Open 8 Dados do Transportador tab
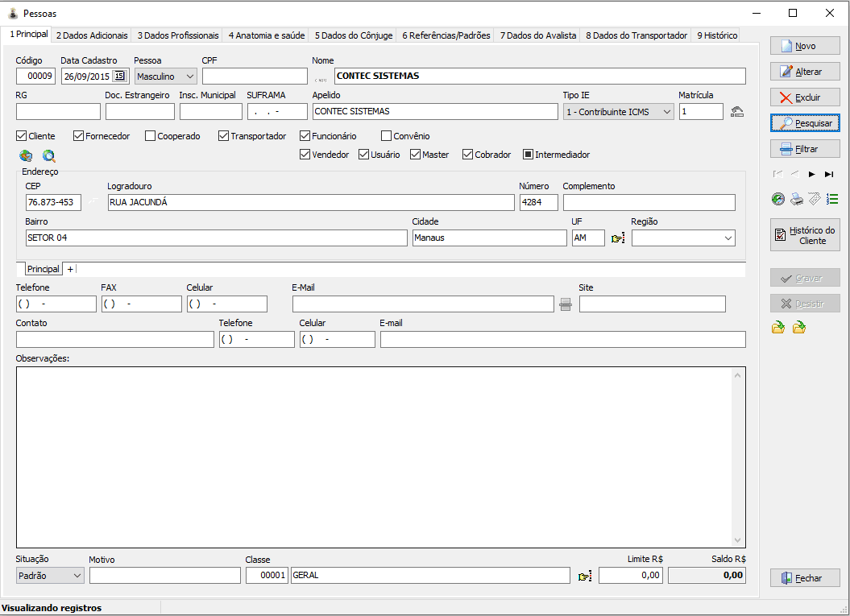The height and width of the screenshot is (616, 850). [636, 35]
